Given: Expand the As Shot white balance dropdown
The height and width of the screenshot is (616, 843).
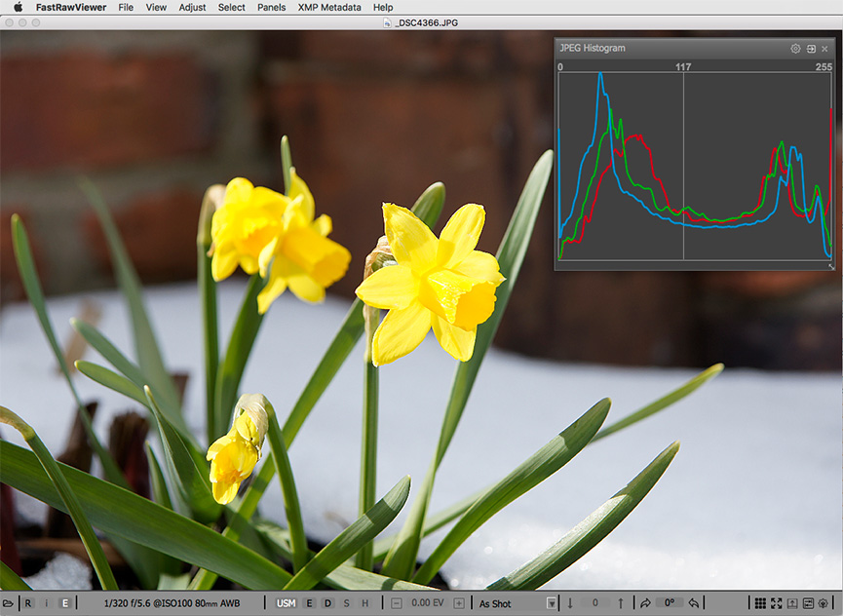Looking at the screenshot, I should point(552,603).
